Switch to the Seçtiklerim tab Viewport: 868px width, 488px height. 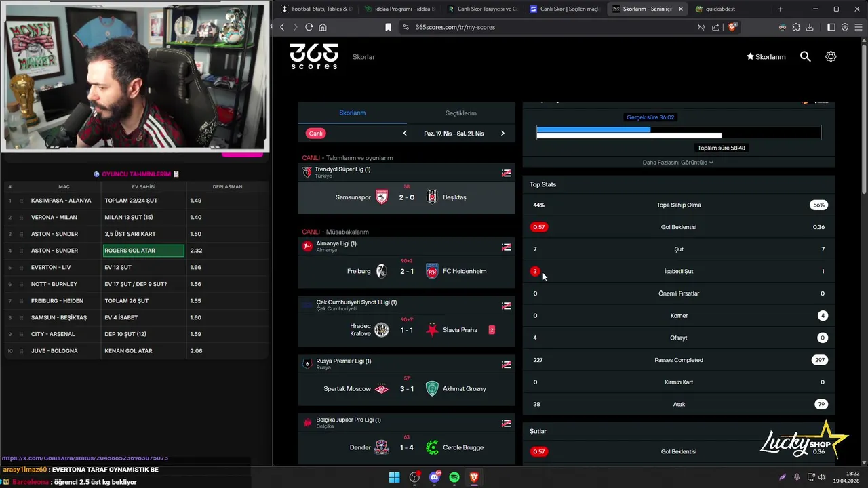pos(461,113)
